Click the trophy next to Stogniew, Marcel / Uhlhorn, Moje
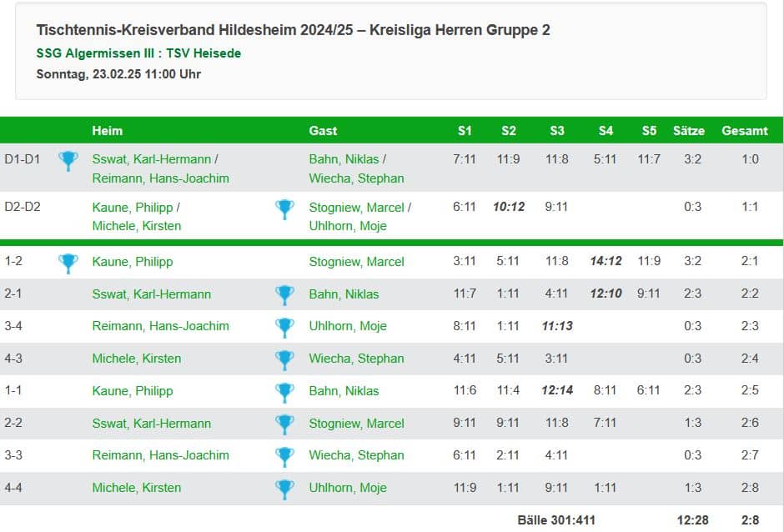The width and height of the screenshot is (784, 532). point(284,209)
